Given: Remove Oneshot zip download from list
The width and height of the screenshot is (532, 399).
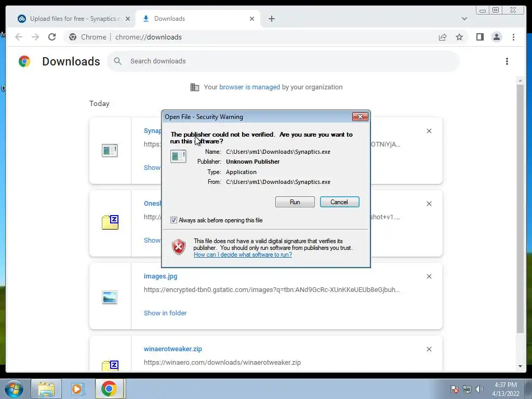Looking at the screenshot, I should point(429,204).
